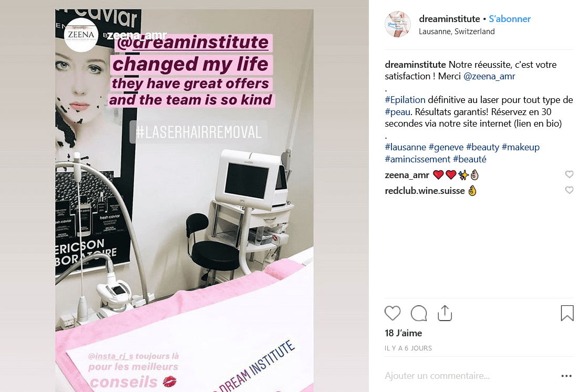Open the #amincissement hashtag
Screen dimensions: 588x392
coord(417,159)
